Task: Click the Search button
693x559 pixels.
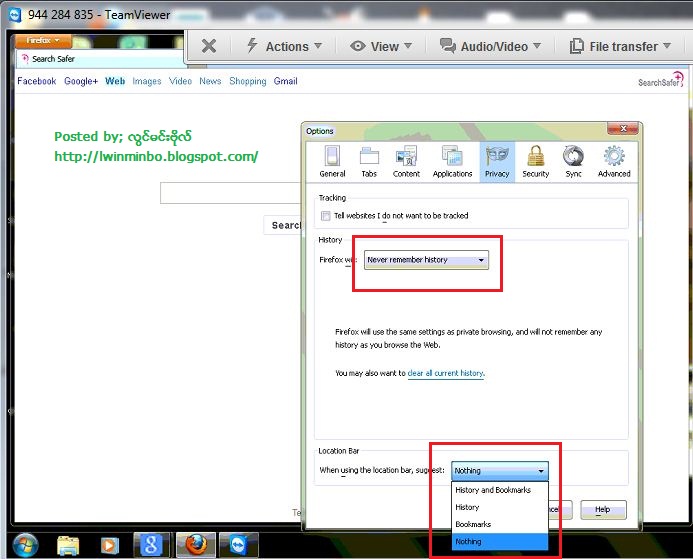Action: click(283, 225)
